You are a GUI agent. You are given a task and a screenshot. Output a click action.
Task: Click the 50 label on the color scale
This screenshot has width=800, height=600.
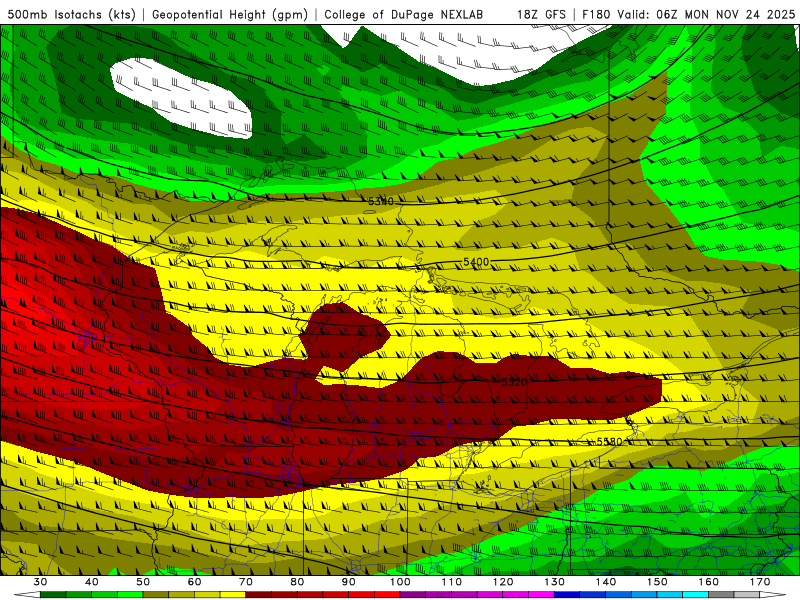(143, 582)
